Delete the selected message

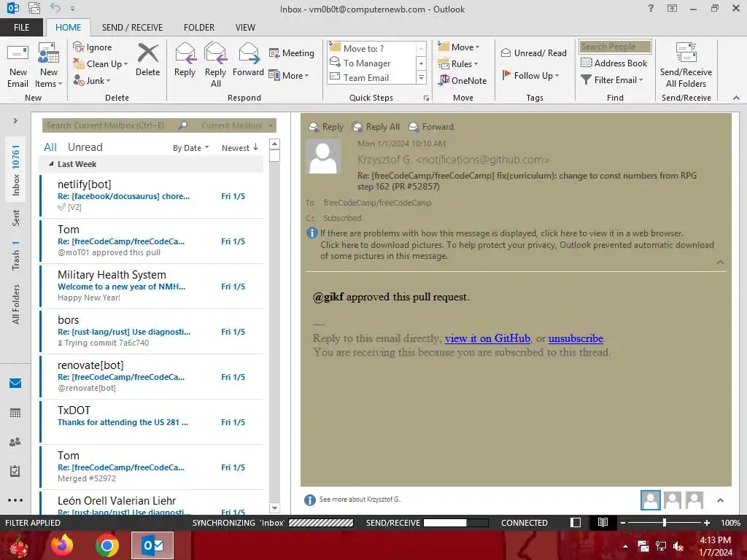coord(147,60)
